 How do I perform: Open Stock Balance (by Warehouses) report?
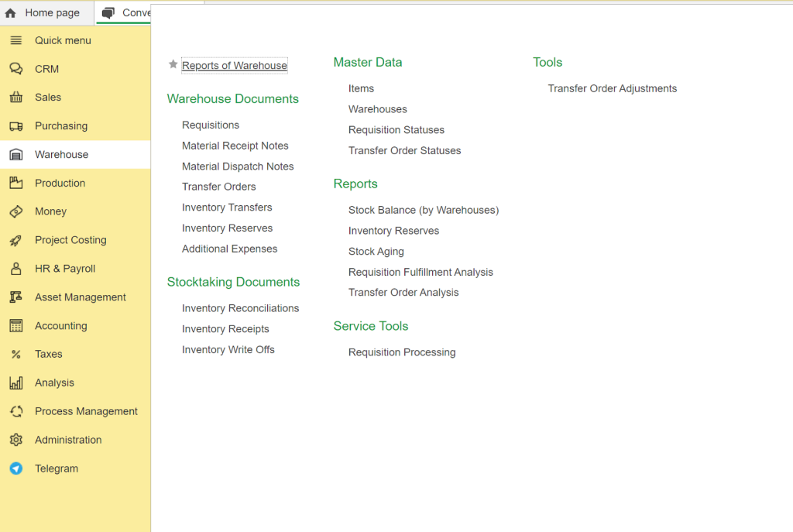424,211
